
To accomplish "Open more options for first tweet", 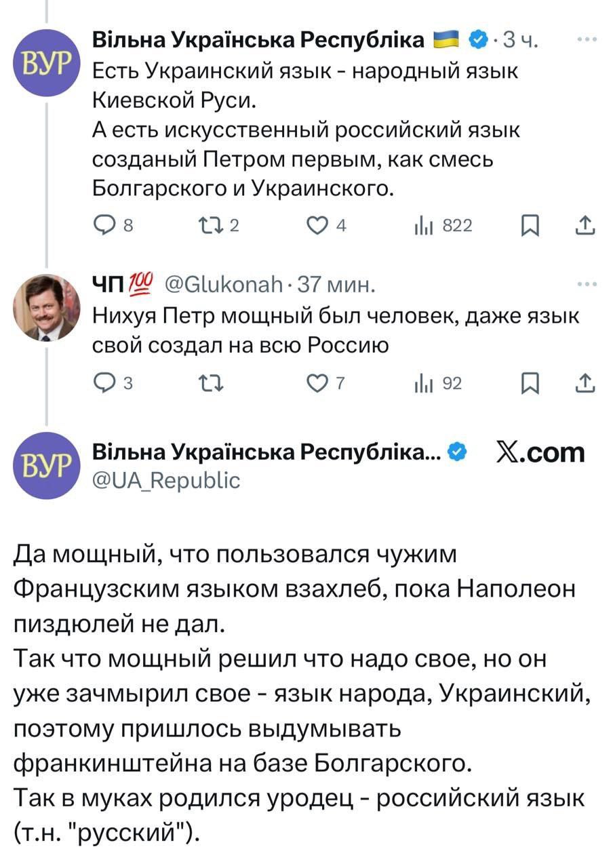I will click(x=585, y=39).
